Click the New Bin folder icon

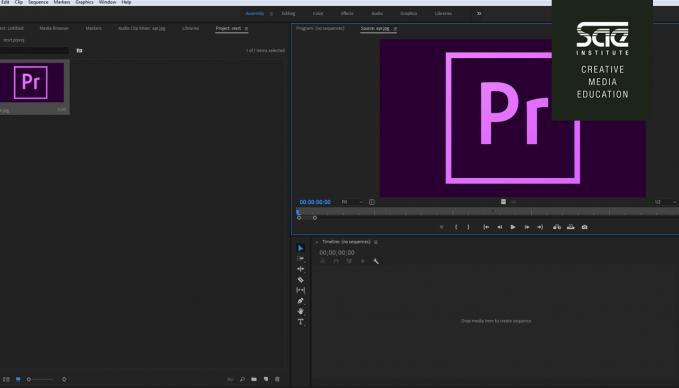coord(254,379)
